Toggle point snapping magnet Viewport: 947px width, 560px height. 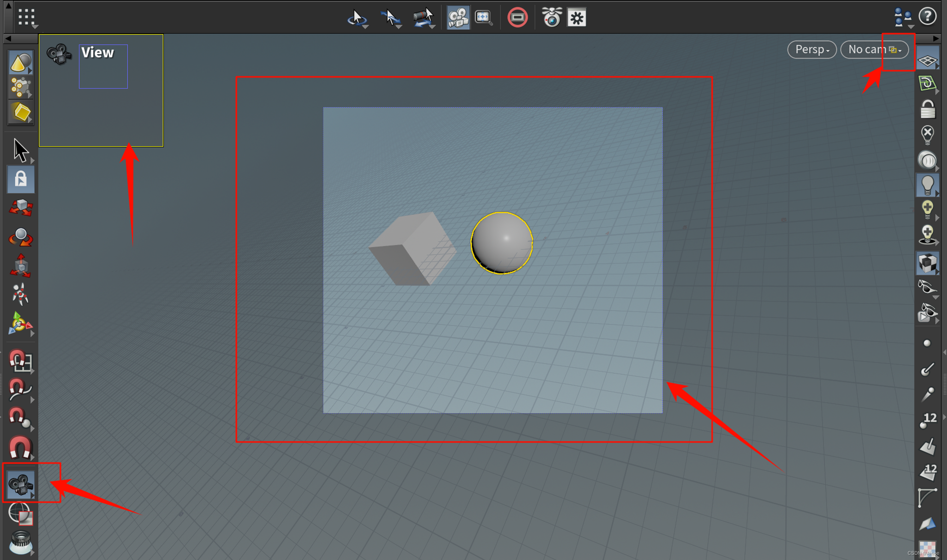(21, 418)
